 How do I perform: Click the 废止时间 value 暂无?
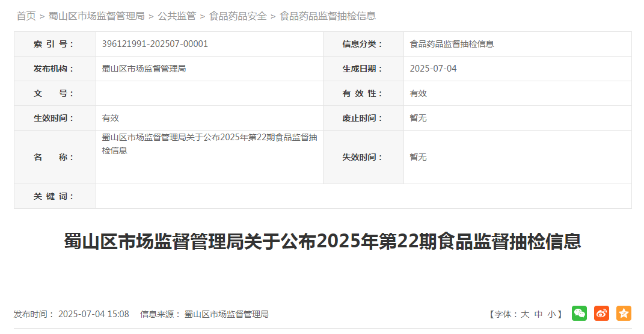[418, 118]
